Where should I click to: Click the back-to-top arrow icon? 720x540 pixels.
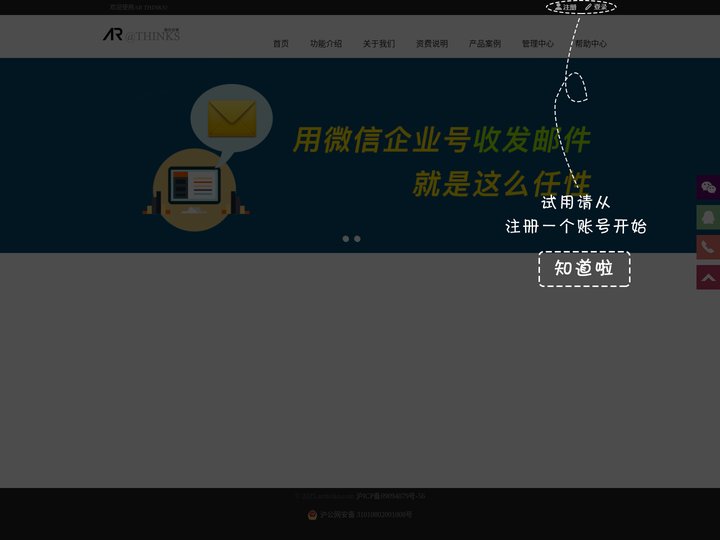tap(708, 277)
